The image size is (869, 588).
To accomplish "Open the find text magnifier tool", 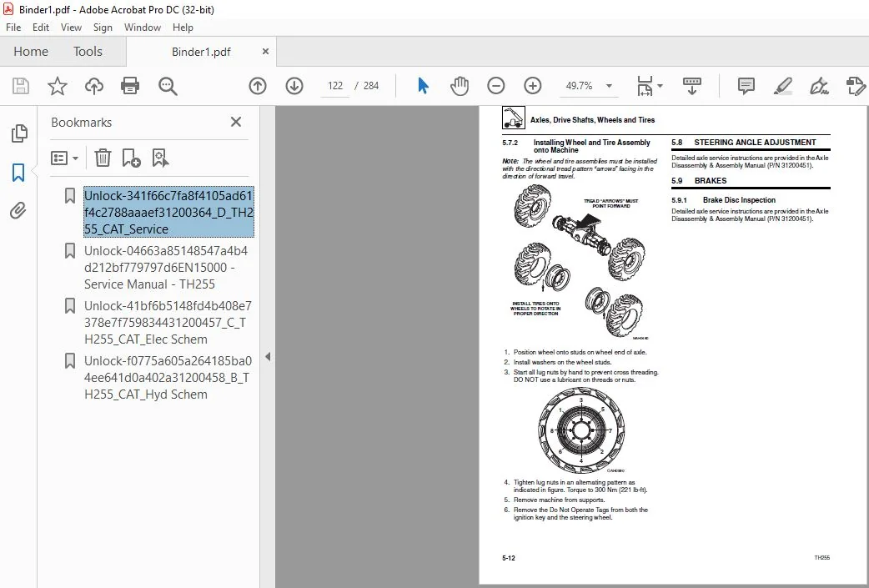I will click(168, 86).
